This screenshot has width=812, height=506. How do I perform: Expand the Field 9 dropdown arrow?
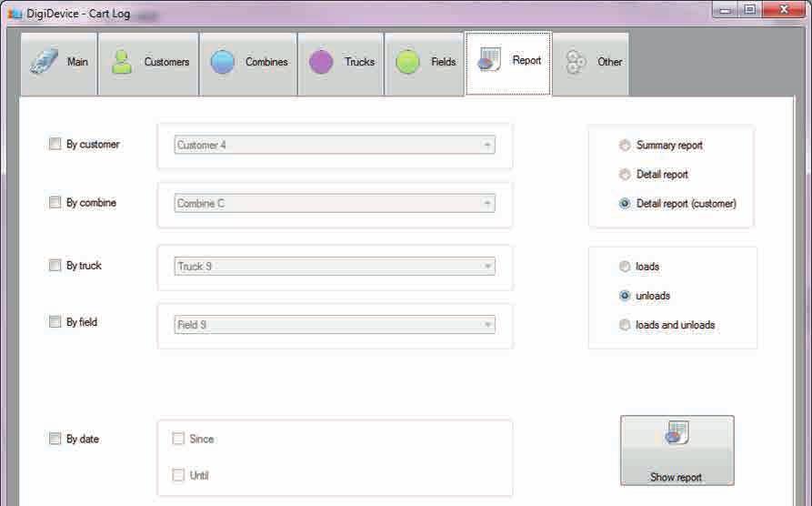click(487, 325)
